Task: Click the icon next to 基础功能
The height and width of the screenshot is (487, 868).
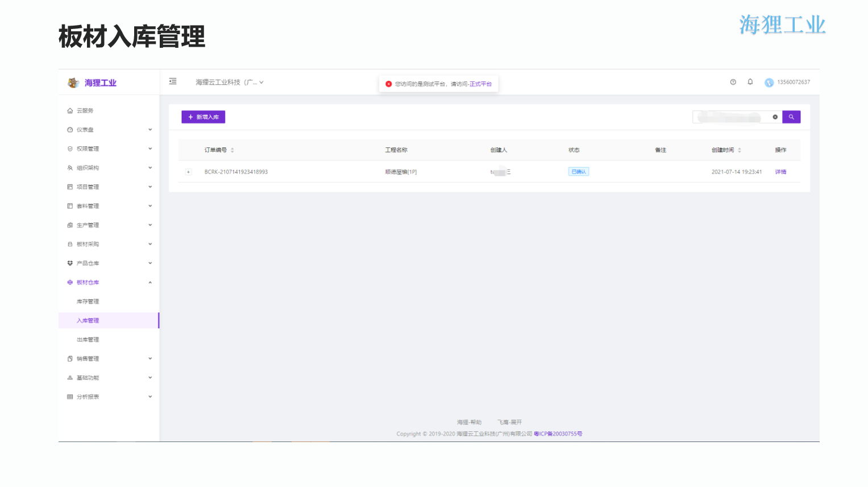Action: [70, 378]
